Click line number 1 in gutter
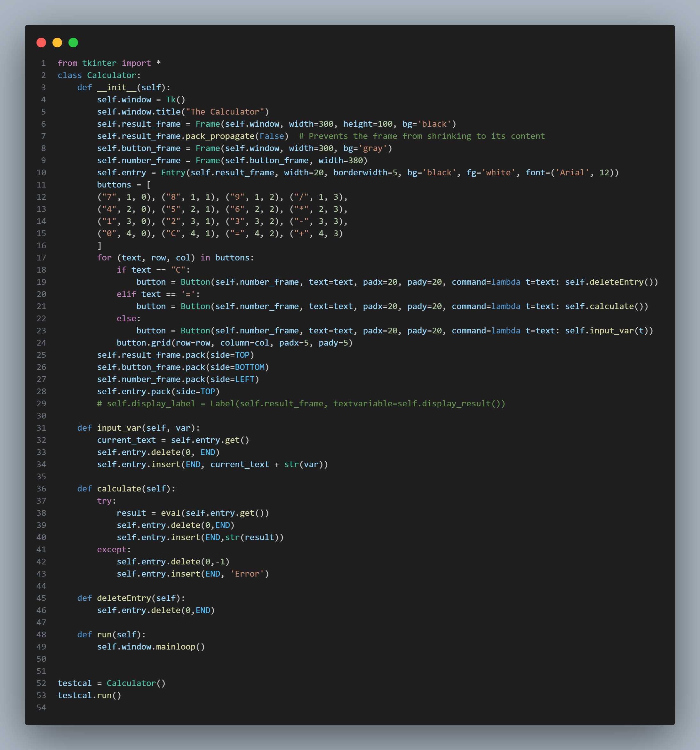The image size is (700, 750). [44, 63]
